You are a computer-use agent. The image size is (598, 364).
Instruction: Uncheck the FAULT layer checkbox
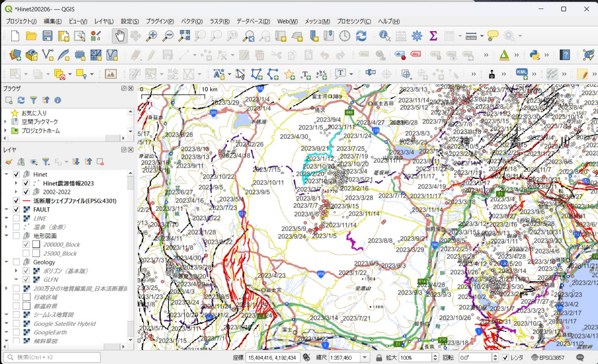[16, 210]
